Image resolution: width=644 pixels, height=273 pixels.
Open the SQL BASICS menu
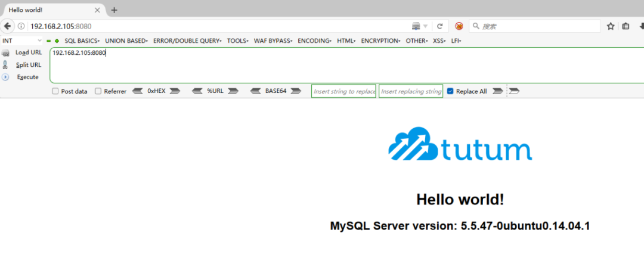point(82,41)
